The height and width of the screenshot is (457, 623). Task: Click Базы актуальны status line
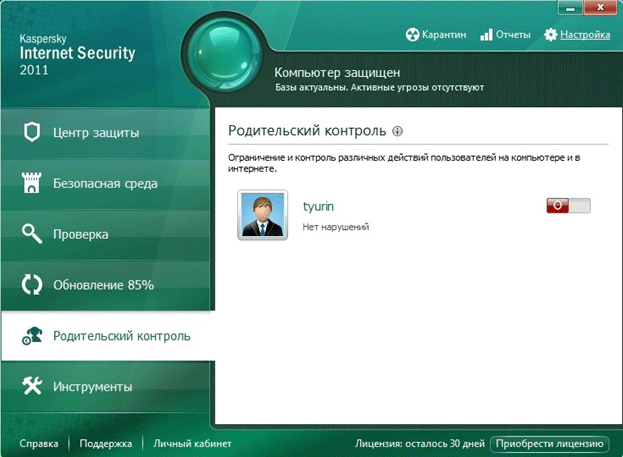tap(379, 87)
